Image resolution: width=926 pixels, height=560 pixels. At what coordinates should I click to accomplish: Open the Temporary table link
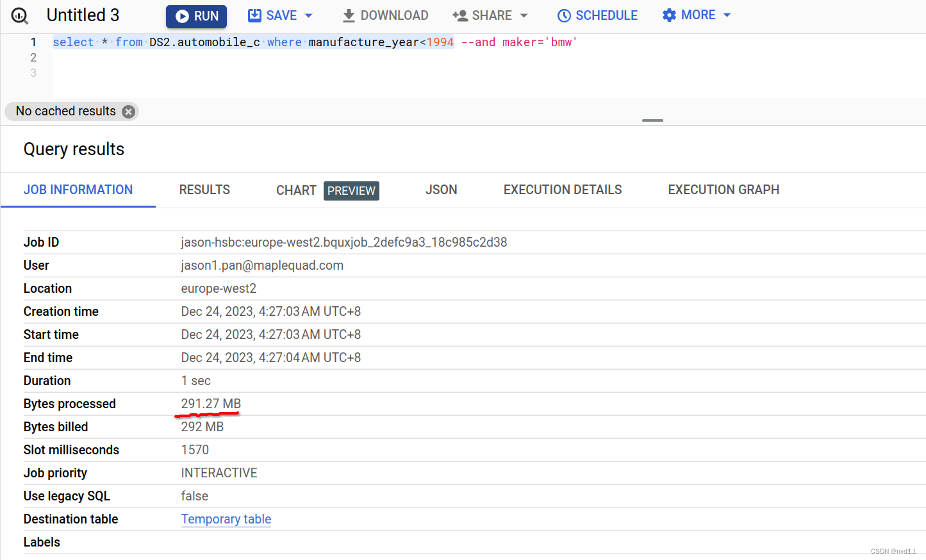(x=226, y=519)
